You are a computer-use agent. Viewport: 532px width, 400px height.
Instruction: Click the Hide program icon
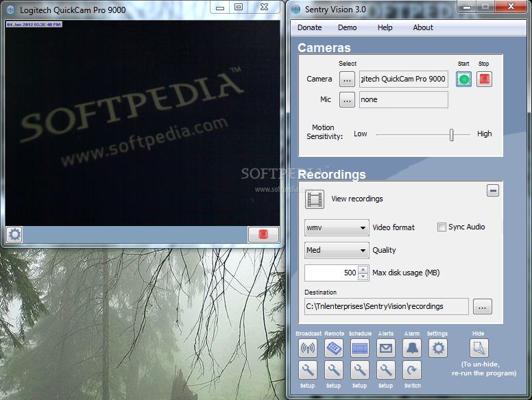click(479, 348)
